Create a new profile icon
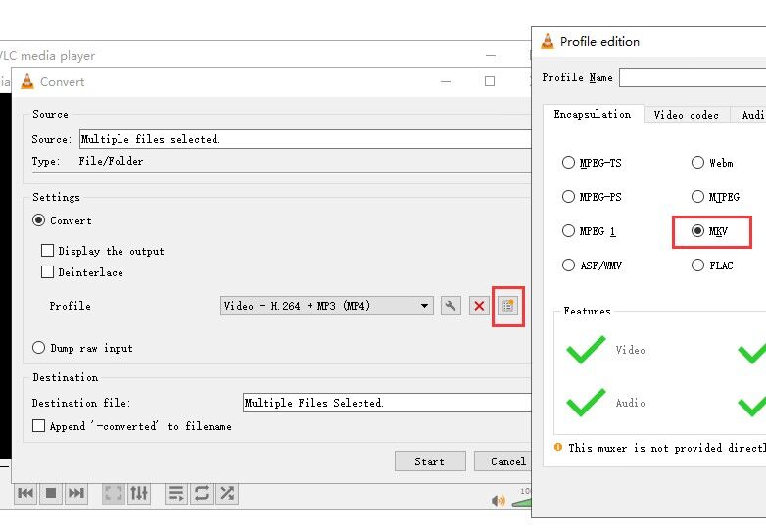Screen dimensions: 766x532 pyautogui.click(x=508, y=307)
